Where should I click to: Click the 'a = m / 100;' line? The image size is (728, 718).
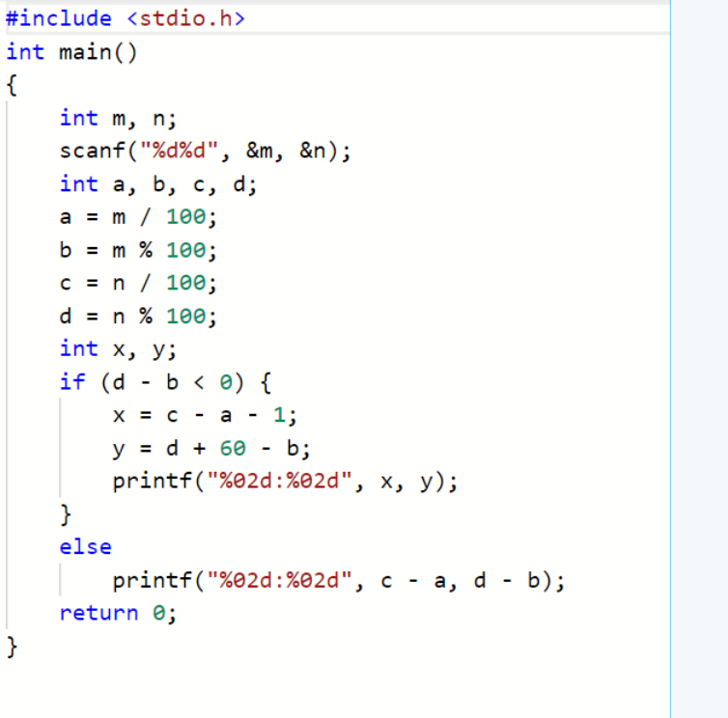(x=138, y=217)
